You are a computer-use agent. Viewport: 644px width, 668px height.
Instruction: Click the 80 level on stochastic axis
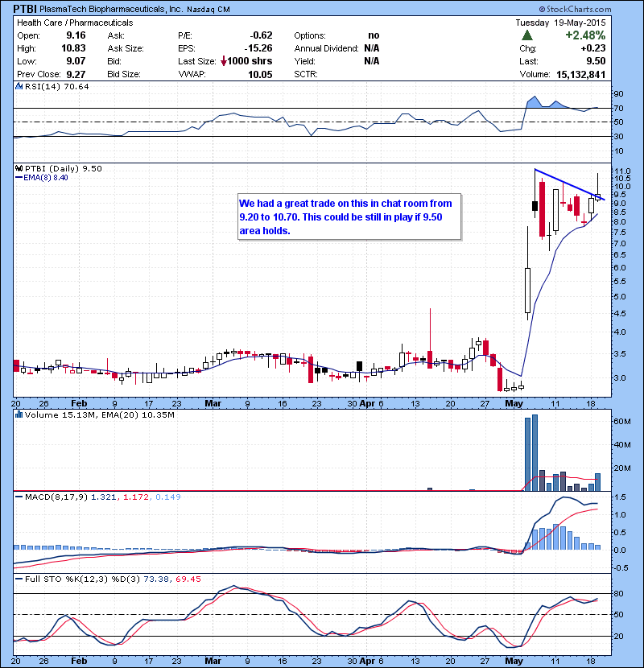[x=618, y=593]
